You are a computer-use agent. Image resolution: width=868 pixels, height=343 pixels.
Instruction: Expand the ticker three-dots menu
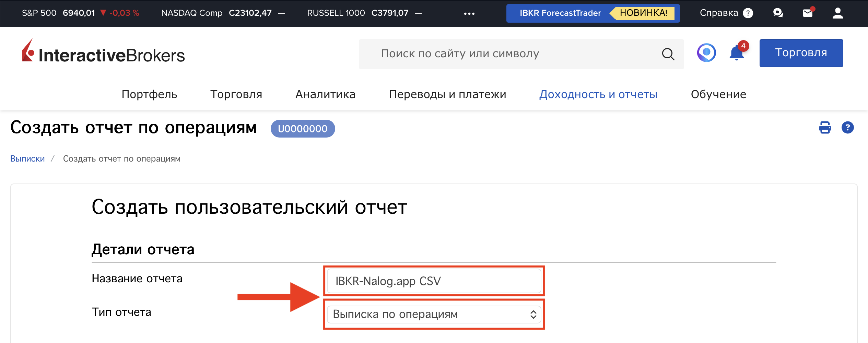pyautogui.click(x=469, y=14)
